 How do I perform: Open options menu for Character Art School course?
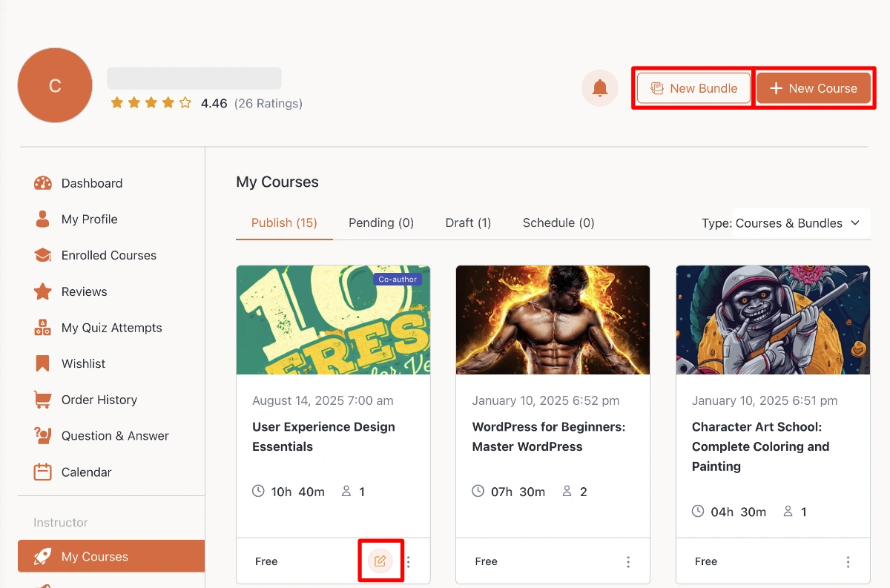coord(848,561)
